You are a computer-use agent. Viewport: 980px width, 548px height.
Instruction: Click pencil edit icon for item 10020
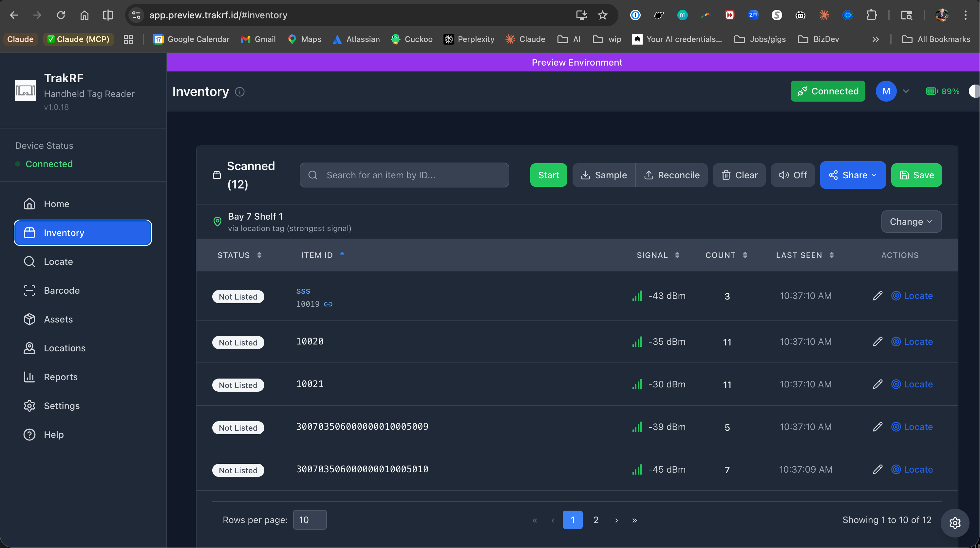pos(877,342)
